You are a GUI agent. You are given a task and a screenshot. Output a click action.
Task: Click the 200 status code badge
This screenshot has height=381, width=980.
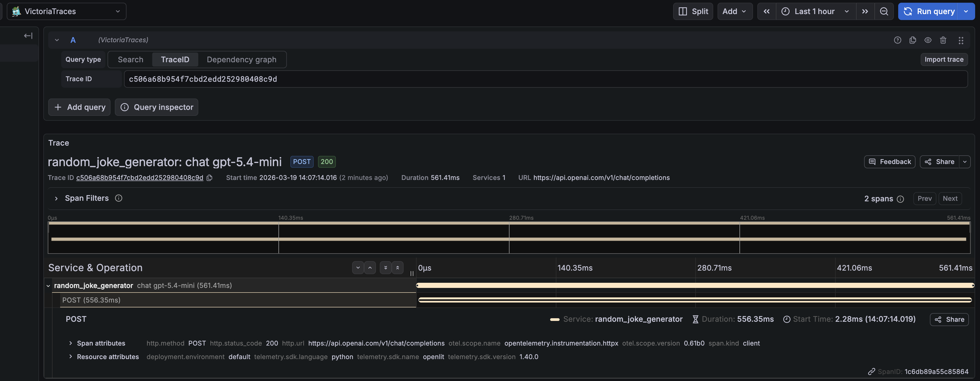point(327,162)
